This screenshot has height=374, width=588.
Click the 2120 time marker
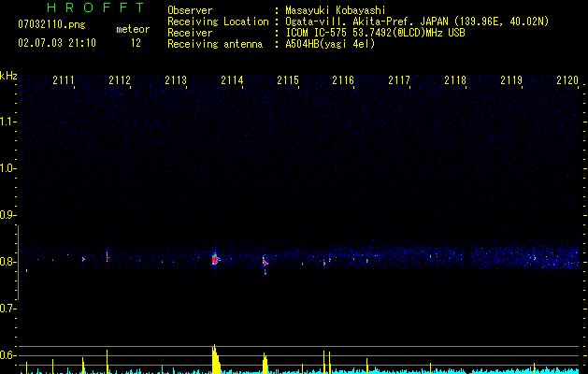pyautogui.click(x=567, y=80)
